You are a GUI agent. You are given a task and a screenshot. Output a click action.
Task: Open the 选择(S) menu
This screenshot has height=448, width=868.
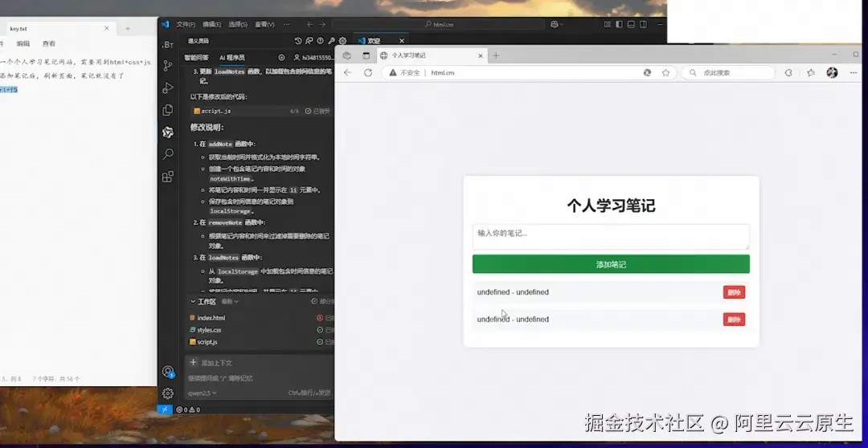point(238,24)
